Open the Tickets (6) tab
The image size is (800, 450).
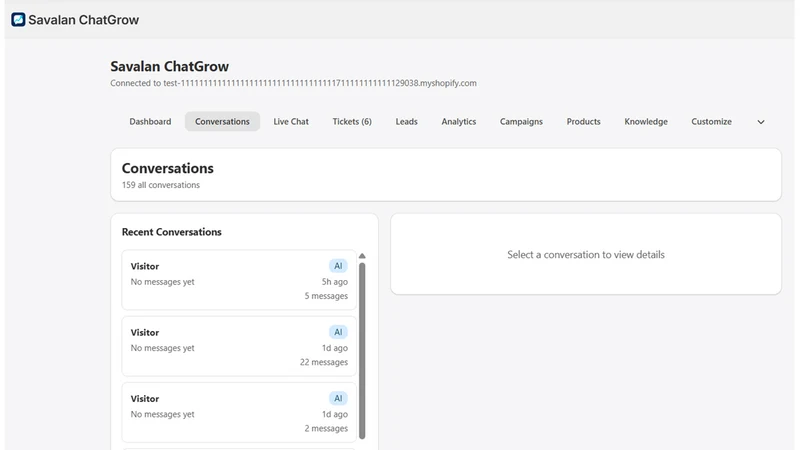click(352, 121)
